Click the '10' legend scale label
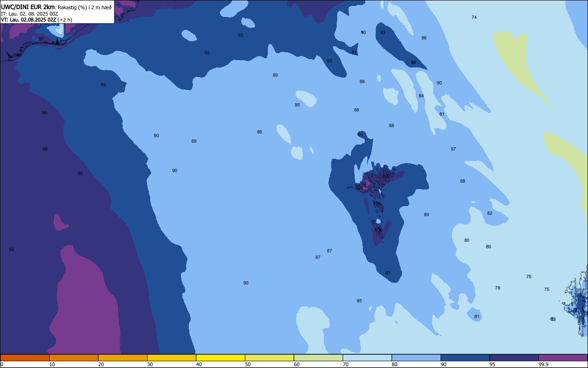This screenshot has width=588, height=368. [x=52, y=364]
